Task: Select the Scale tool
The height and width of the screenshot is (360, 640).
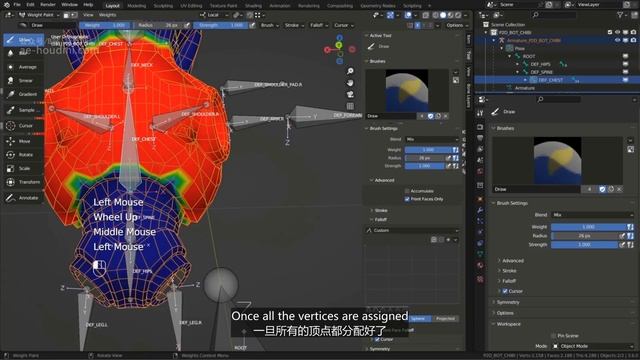Action: point(23,168)
